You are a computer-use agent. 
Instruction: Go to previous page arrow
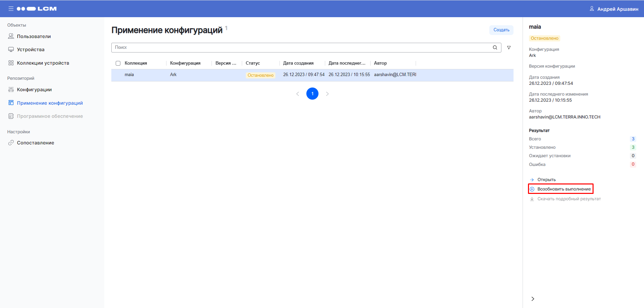click(x=298, y=94)
